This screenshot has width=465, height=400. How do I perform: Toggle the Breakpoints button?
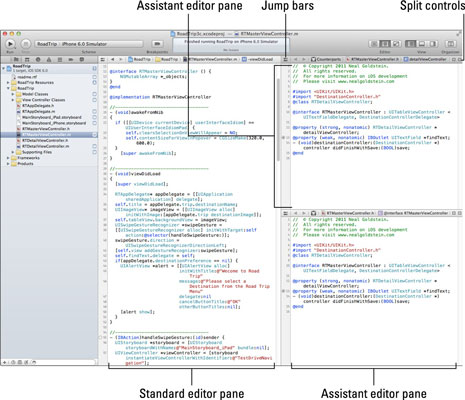coord(157,44)
